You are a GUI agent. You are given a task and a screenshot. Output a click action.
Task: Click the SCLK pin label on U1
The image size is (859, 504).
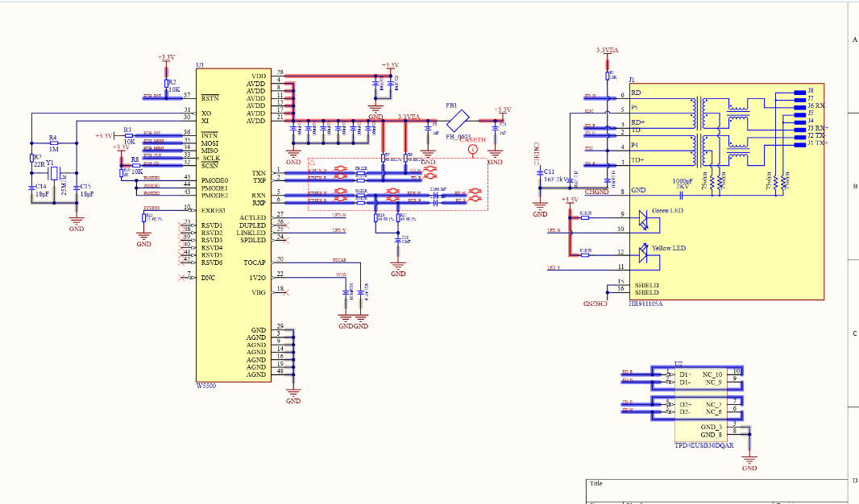click(x=211, y=158)
